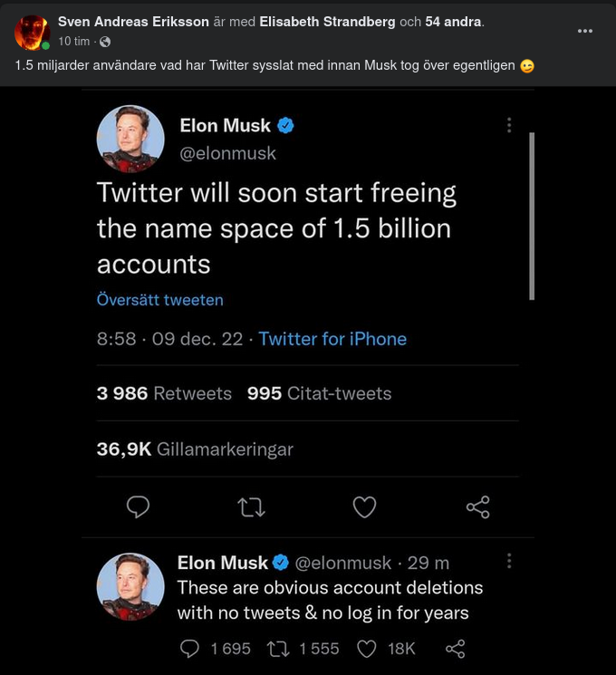Open the "Twitter for iPhone" source link
The width and height of the screenshot is (616, 675).
(x=332, y=339)
